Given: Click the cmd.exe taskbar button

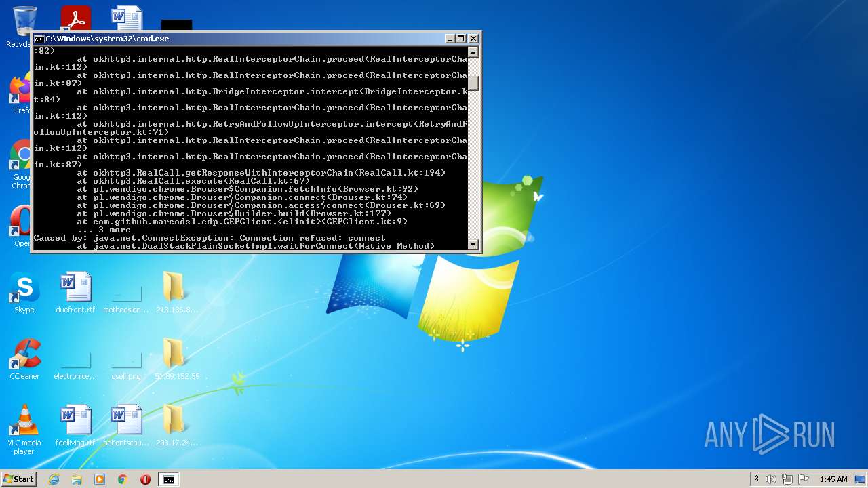Looking at the screenshot, I should point(168,479).
